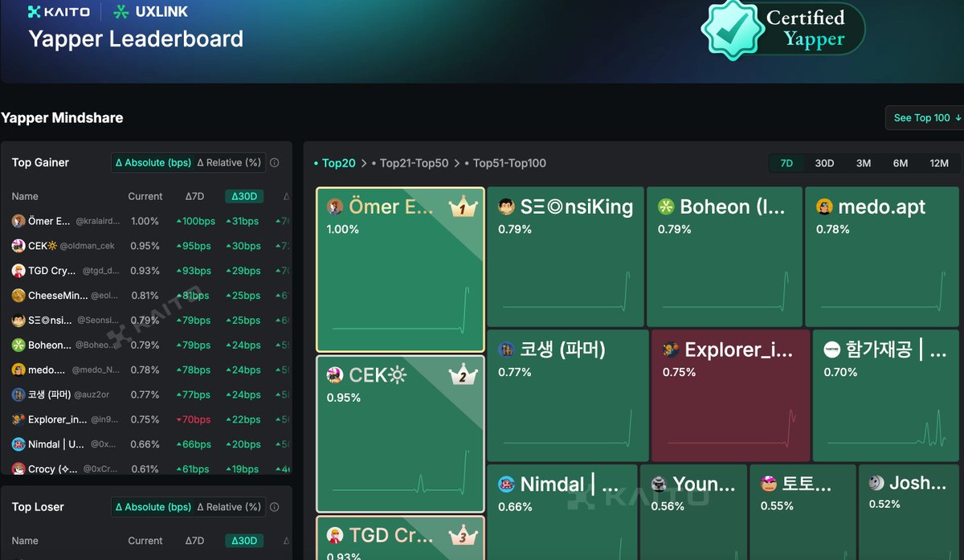Switch timeframe to 6M

pyautogui.click(x=901, y=163)
